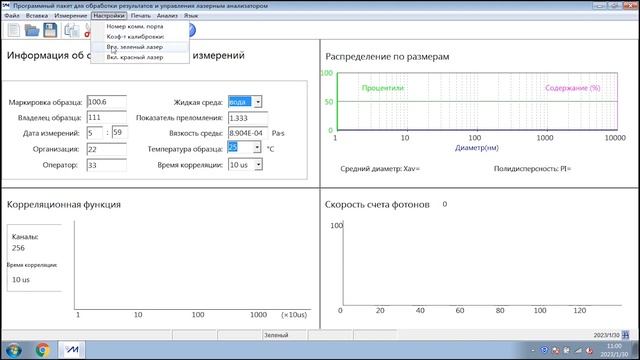Click the Средний диаметр: Xav= text

380,169
